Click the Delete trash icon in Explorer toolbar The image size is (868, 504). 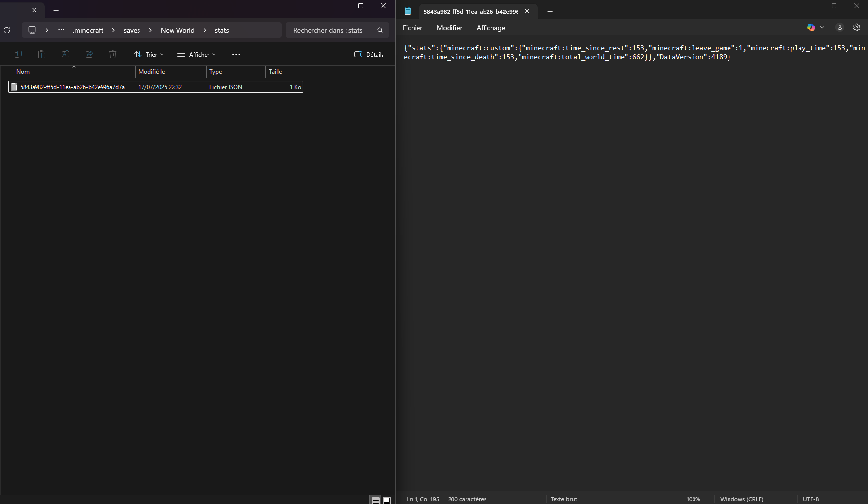(x=113, y=54)
